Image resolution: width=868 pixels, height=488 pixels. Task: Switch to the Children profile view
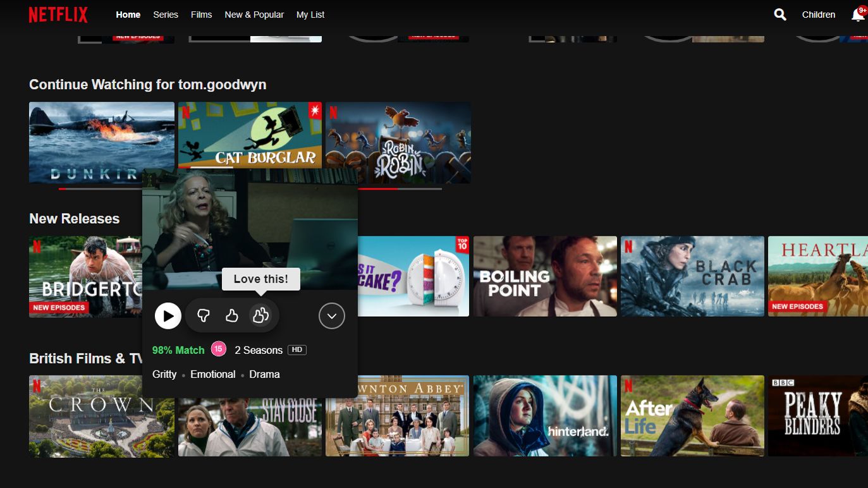click(x=818, y=15)
